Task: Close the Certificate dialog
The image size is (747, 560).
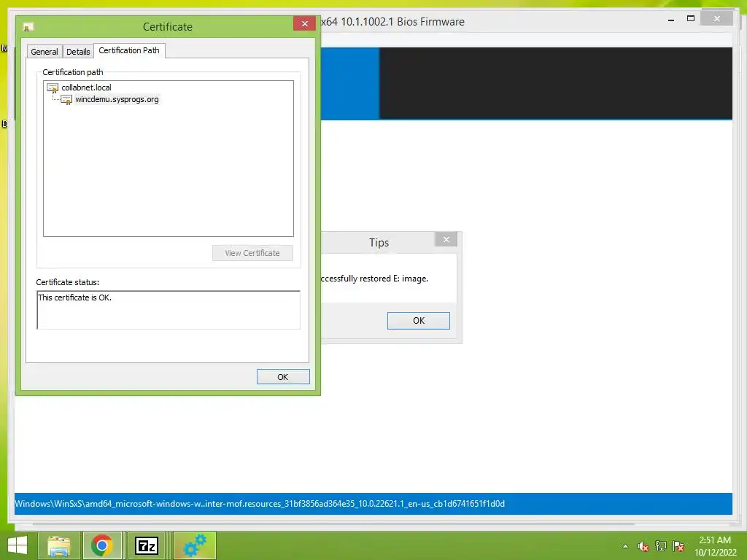Action: 304,24
